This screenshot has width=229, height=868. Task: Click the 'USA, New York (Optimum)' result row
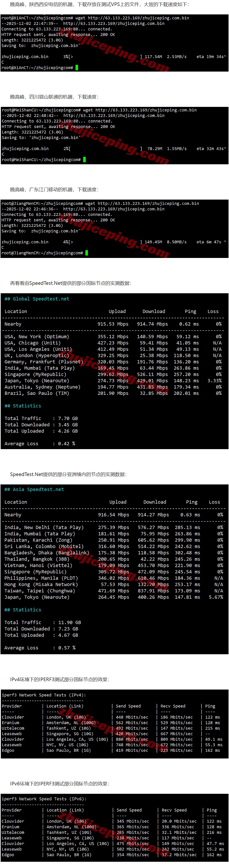(x=113, y=336)
